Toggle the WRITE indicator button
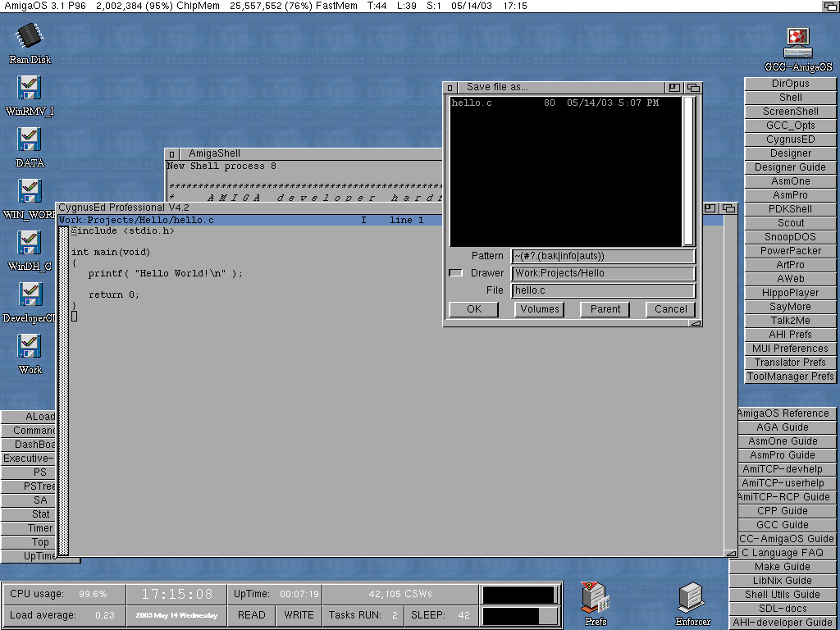The height and width of the screenshot is (630, 840). (x=299, y=614)
